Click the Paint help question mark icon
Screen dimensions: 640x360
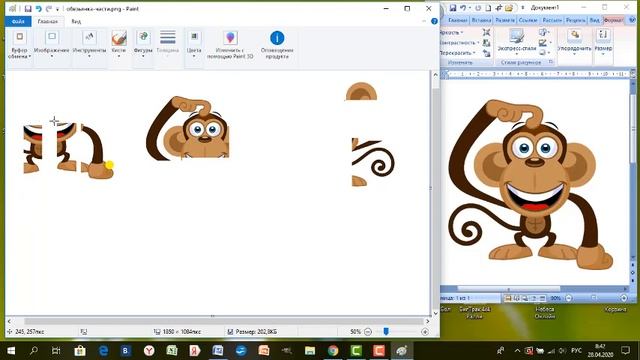434,21
